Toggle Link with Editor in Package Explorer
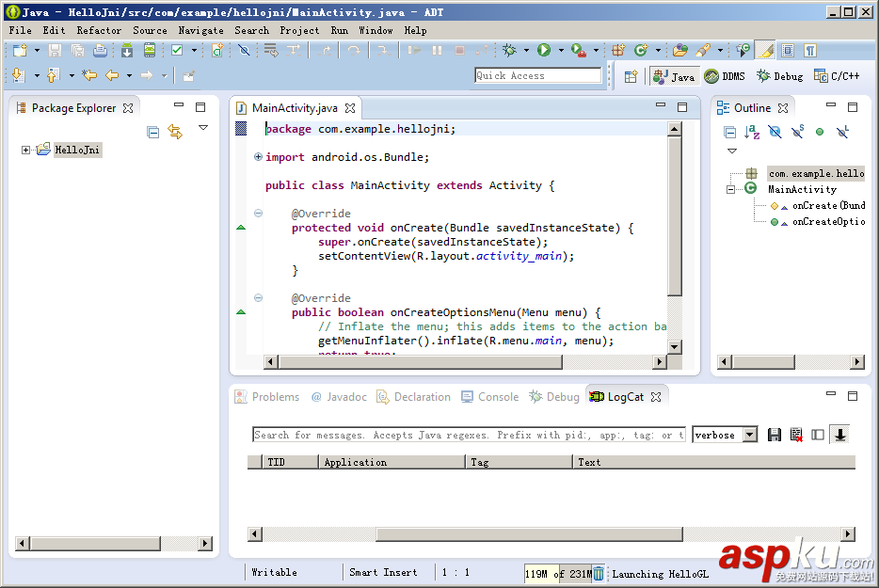 pyautogui.click(x=175, y=133)
